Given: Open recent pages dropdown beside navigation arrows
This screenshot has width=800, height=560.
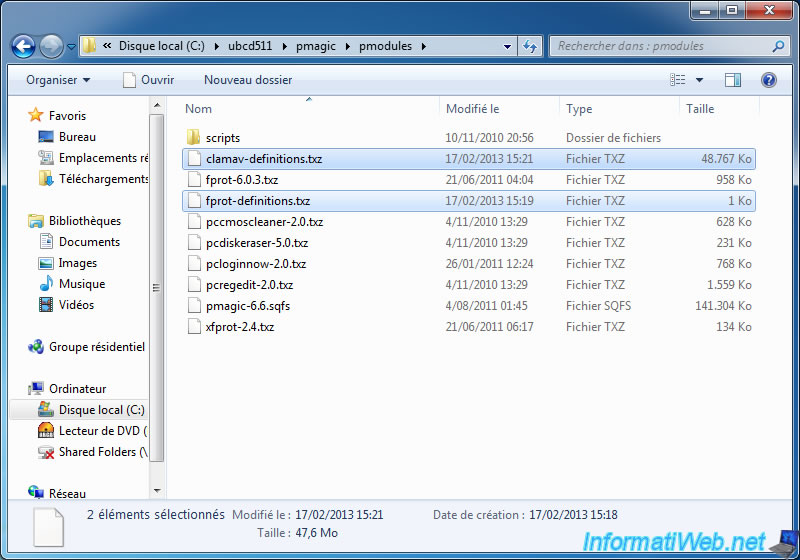Looking at the screenshot, I should (x=71, y=47).
